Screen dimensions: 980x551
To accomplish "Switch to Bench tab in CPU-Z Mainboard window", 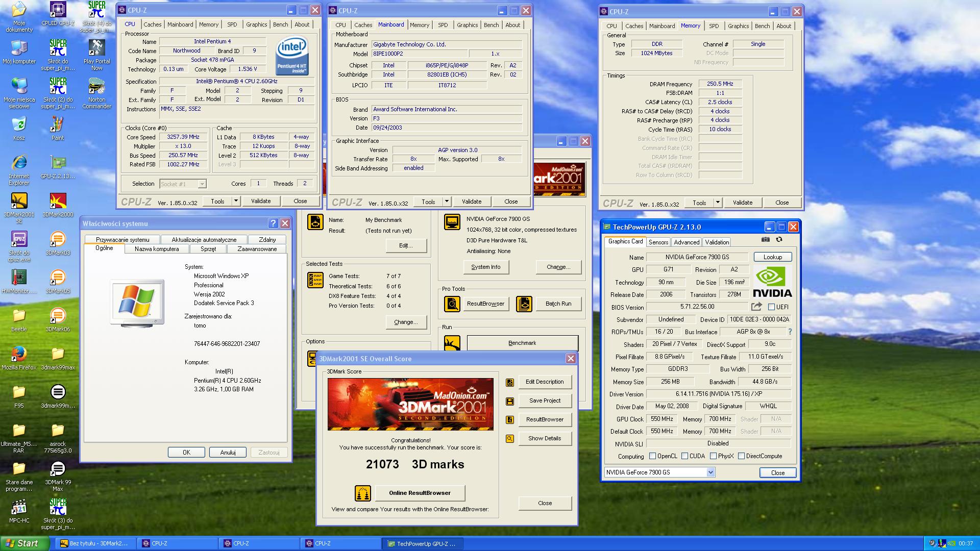I will (491, 24).
